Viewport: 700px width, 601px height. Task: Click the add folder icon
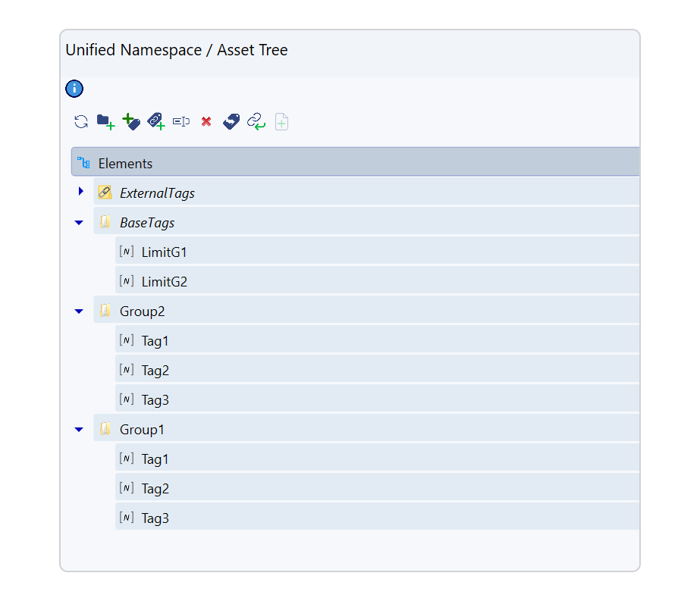[x=105, y=121]
